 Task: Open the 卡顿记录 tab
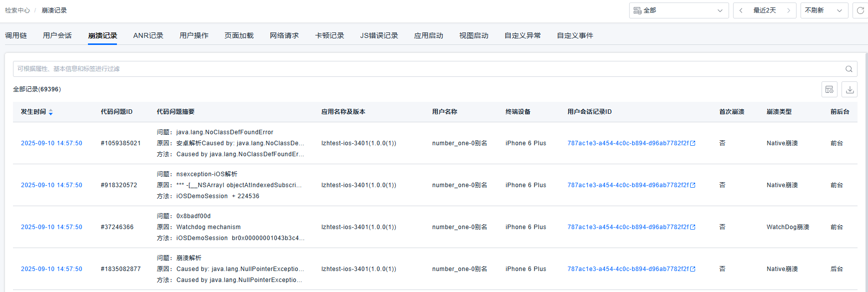tap(329, 35)
